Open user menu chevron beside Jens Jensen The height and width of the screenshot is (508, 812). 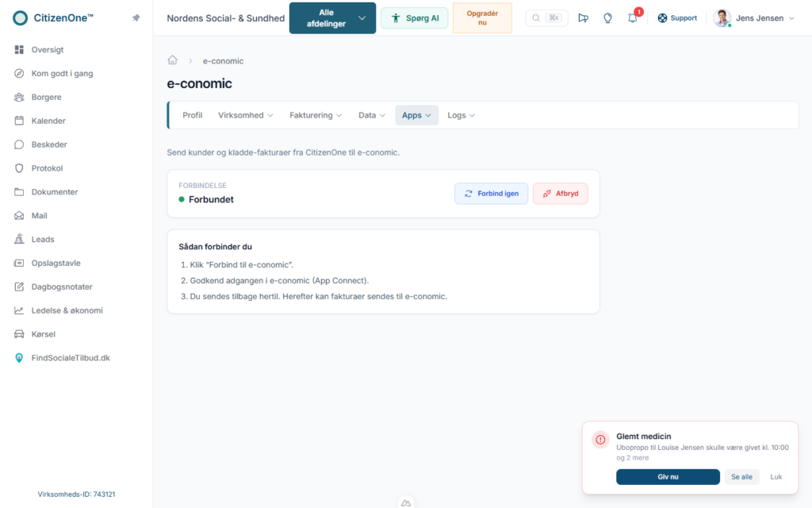tap(791, 18)
